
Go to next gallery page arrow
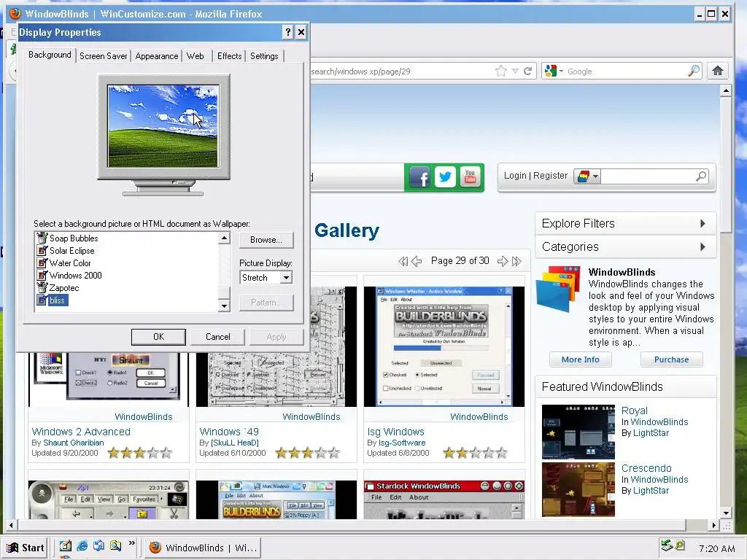point(502,261)
